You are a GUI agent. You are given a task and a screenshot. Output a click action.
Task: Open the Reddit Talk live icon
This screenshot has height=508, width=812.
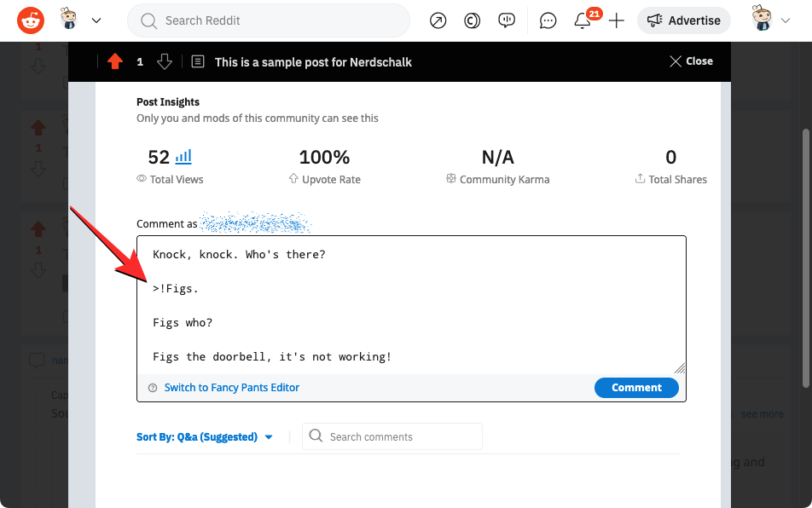[507, 20]
